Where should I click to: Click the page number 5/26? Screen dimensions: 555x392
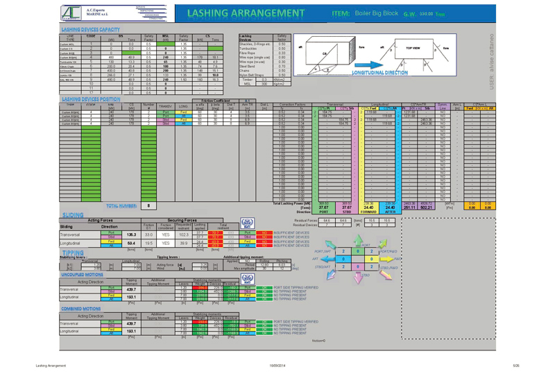516,366
